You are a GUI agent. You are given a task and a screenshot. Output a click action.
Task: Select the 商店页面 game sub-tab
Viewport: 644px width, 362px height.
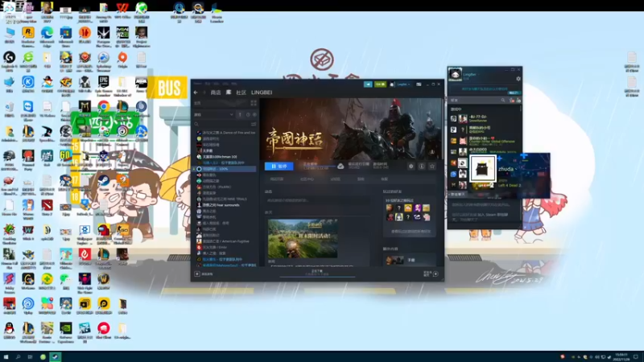tap(277, 179)
